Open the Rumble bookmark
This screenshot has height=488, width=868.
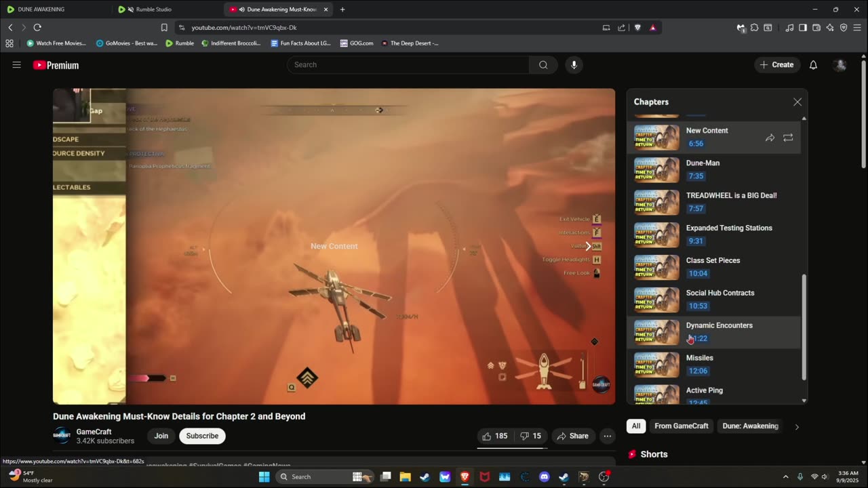point(180,43)
